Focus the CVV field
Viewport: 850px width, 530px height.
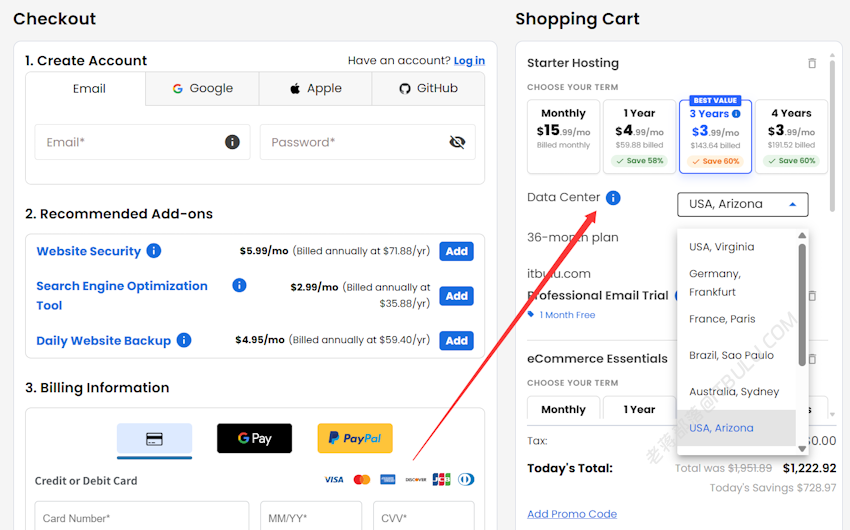[424, 516]
